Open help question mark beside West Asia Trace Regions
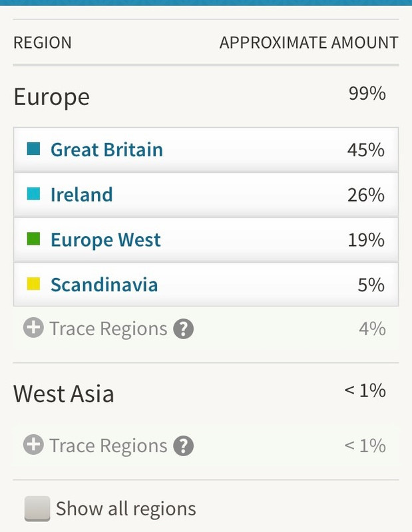The width and height of the screenshot is (412, 532). 184,446
